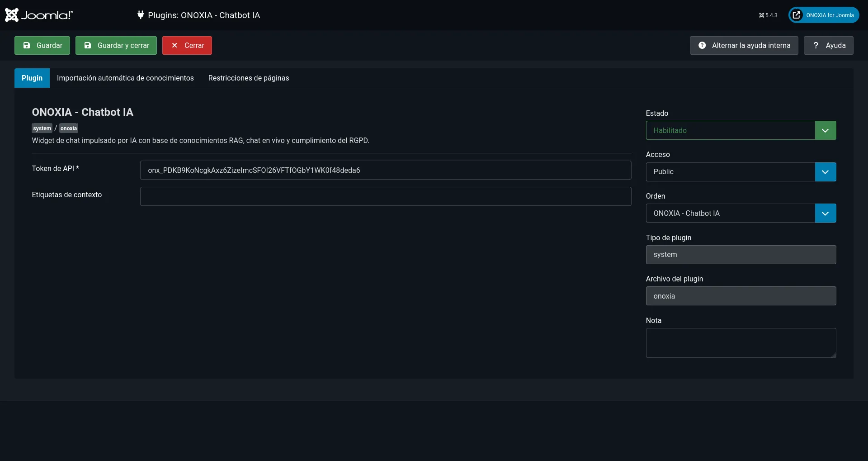The height and width of the screenshot is (461, 868).
Task: Click the Plugins: ONOXIA - Chatbot IA page title
Action: click(x=204, y=15)
